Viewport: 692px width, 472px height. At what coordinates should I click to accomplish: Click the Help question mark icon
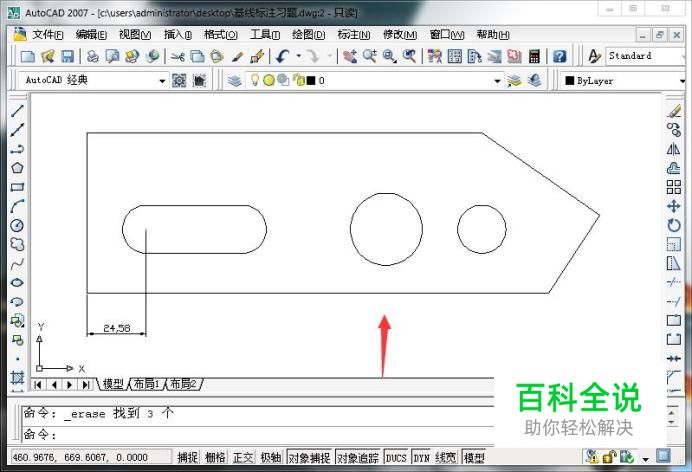[559, 56]
